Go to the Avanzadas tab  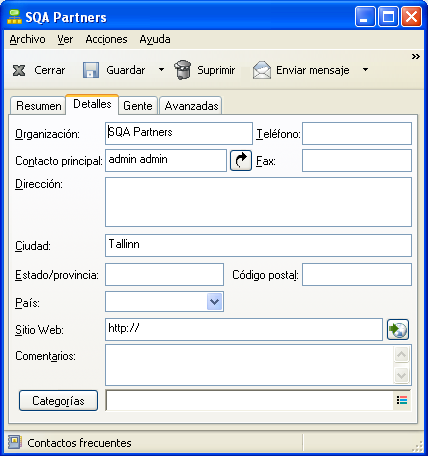pos(191,106)
